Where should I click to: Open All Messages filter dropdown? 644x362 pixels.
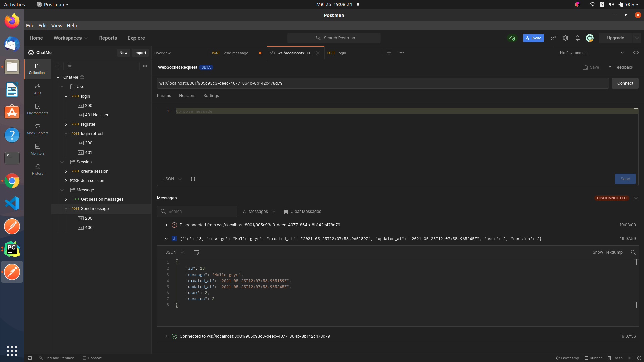259,212
